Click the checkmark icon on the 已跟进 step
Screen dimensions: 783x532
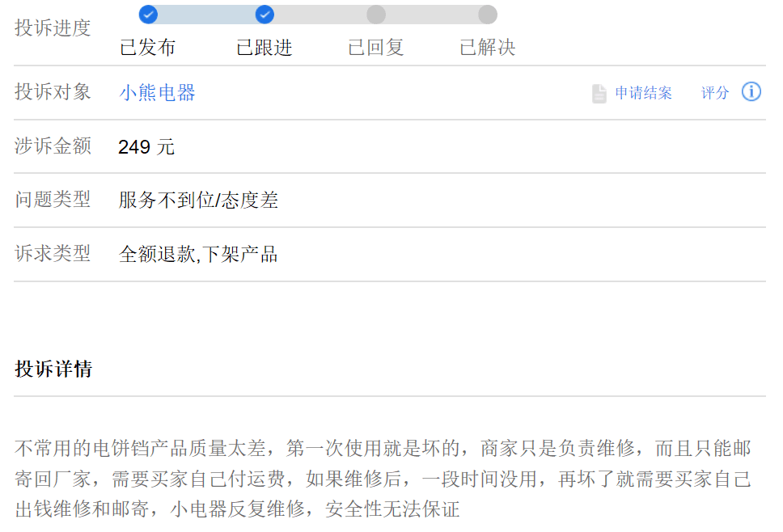coord(265,14)
